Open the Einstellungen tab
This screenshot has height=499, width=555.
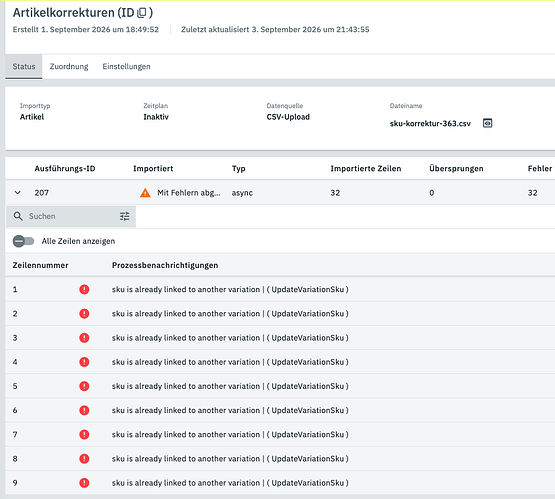click(126, 67)
